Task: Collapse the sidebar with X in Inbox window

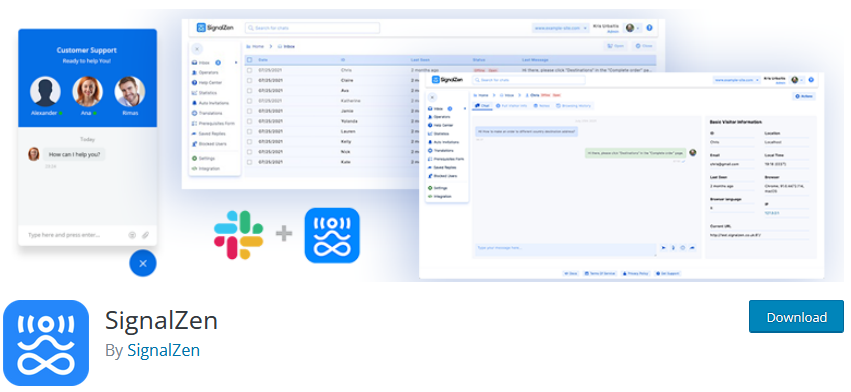Action: 197,48
